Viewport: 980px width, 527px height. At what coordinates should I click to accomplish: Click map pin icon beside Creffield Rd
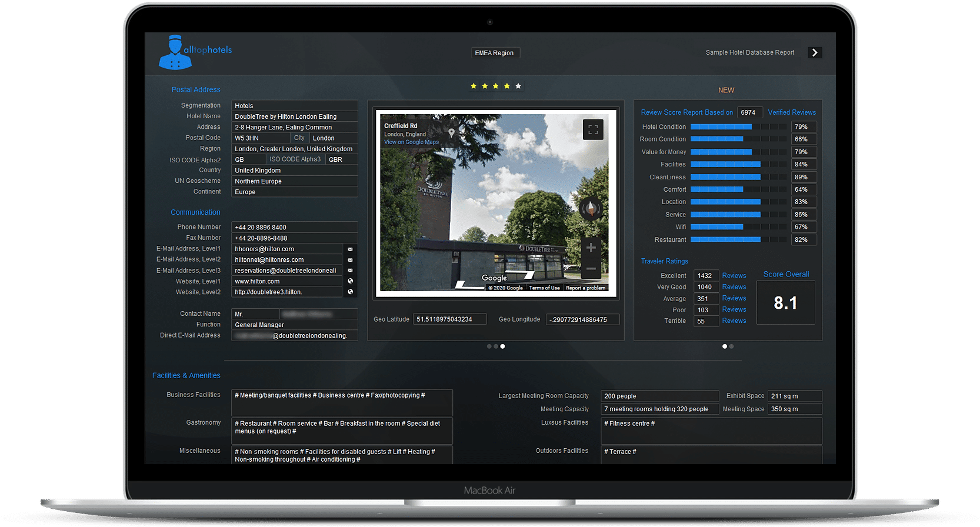(451, 133)
